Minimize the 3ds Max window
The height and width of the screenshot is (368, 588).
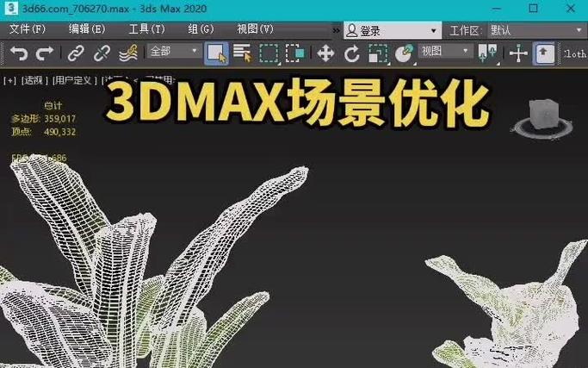497,9
